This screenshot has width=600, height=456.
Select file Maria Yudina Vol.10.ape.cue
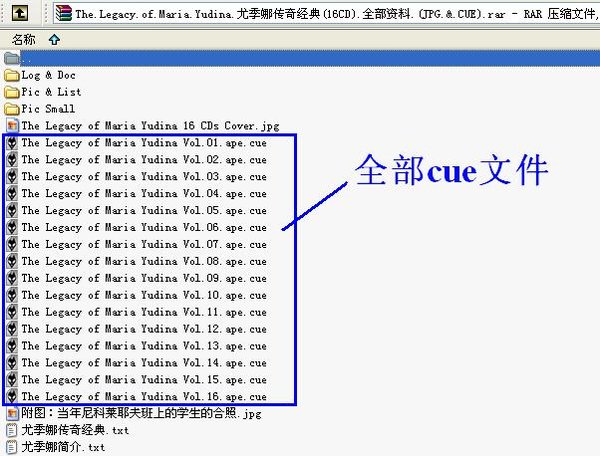click(x=144, y=295)
